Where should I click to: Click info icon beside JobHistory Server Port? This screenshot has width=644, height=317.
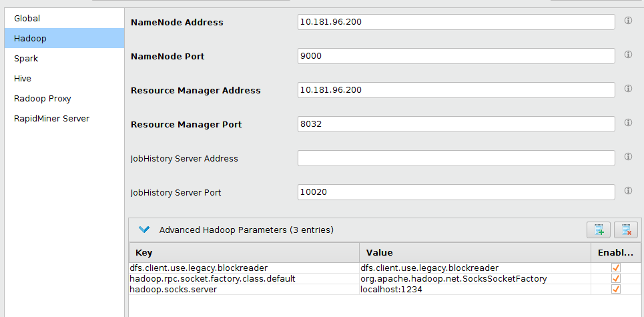point(628,191)
